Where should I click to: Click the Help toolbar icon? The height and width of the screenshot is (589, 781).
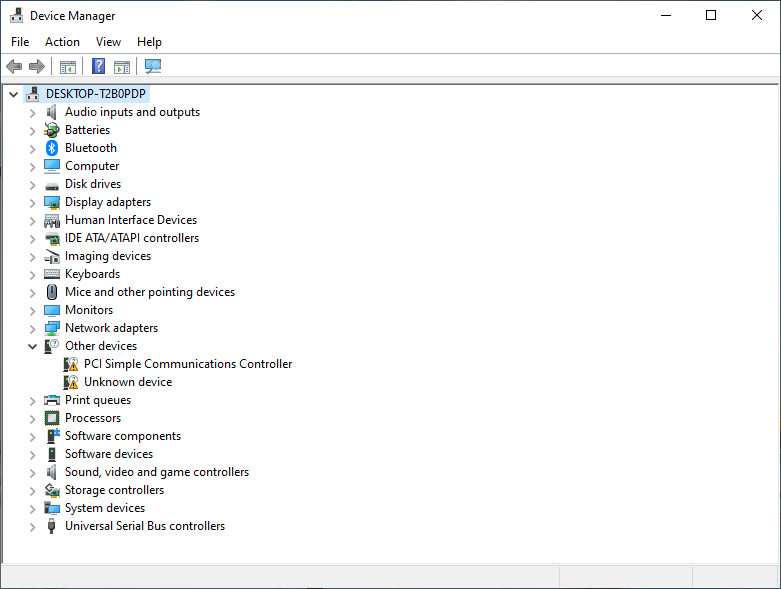pos(98,67)
